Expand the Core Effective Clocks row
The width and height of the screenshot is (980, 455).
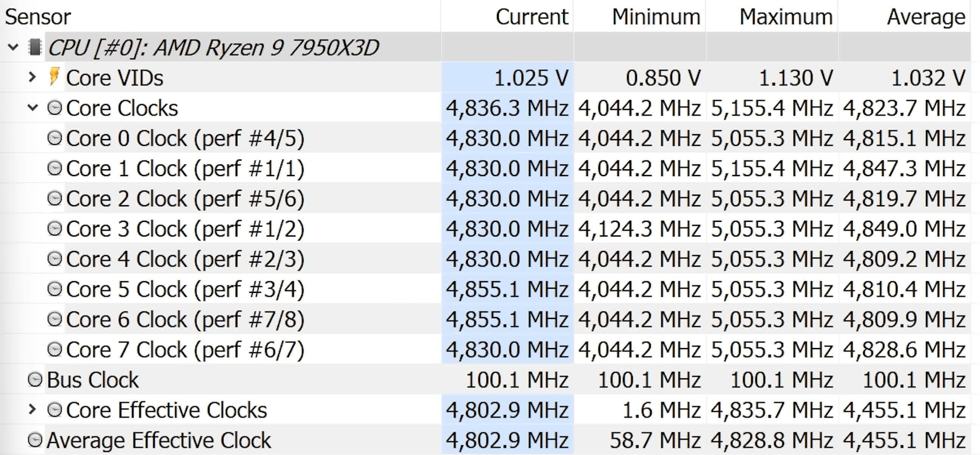32,410
